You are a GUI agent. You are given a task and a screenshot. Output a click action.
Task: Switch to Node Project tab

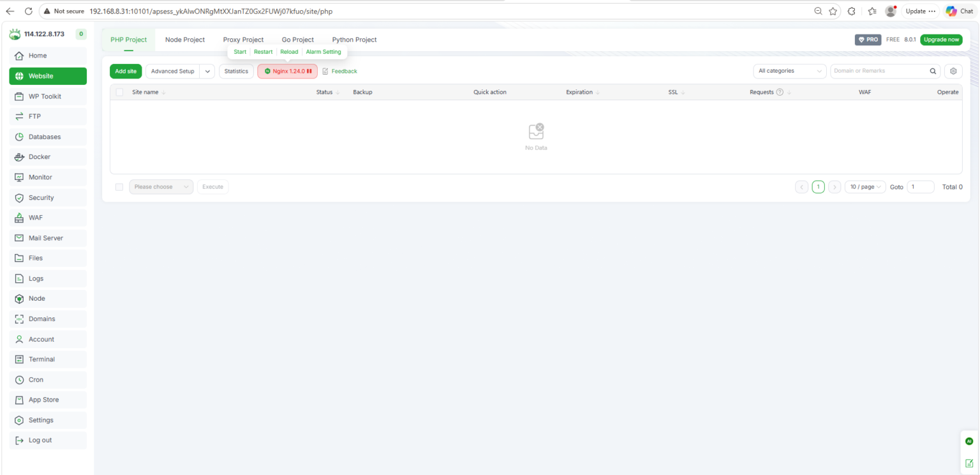(185, 40)
